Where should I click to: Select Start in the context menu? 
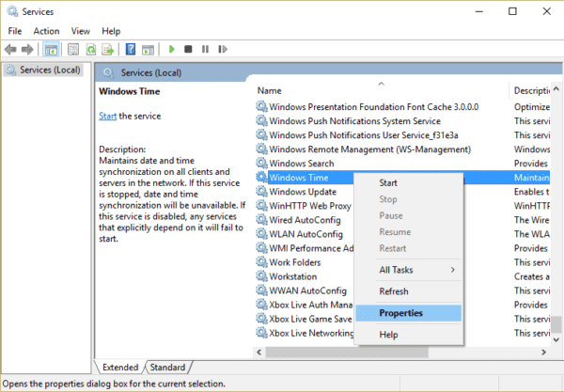coord(387,182)
